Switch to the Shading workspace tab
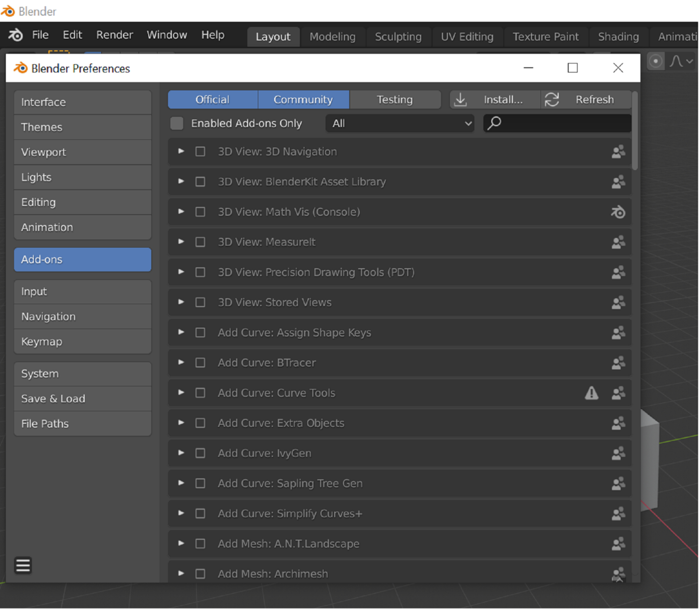Viewport: 700px width, 611px height. tap(619, 37)
